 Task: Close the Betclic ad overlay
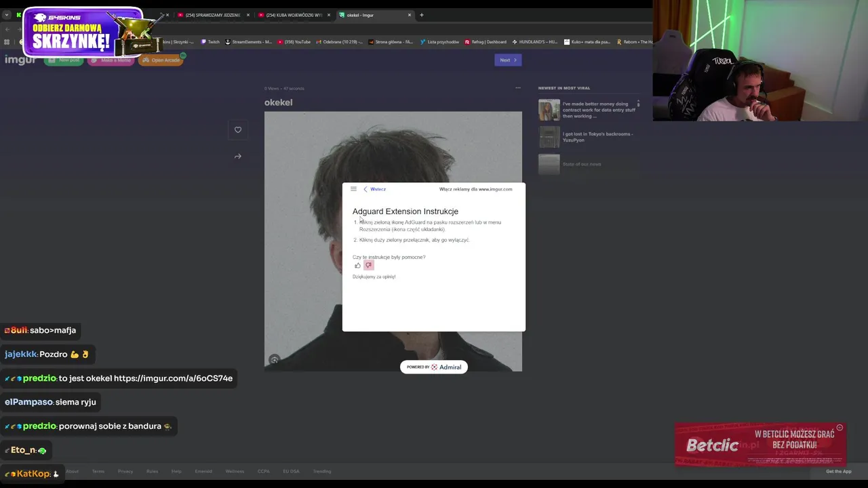pos(840,428)
